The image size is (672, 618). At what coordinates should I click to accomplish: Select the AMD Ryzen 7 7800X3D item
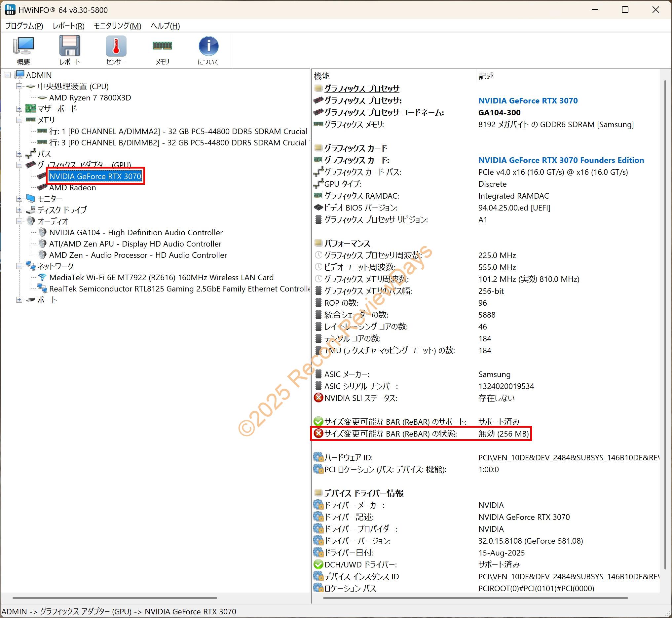click(90, 98)
